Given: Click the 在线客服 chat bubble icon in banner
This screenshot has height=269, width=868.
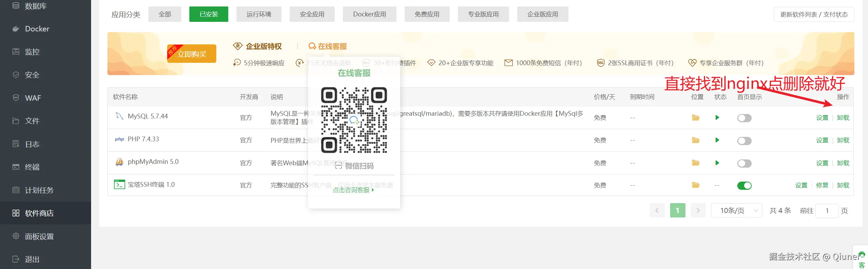Looking at the screenshot, I should 312,46.
